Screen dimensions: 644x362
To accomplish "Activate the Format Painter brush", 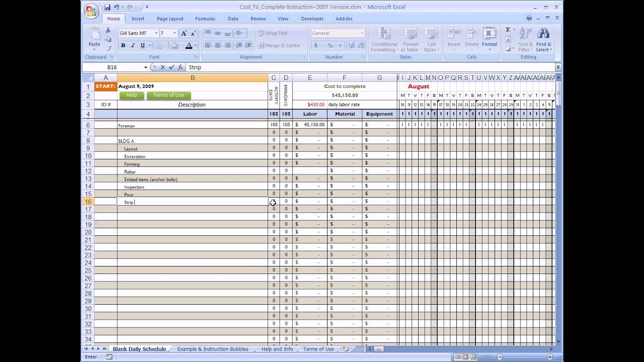I will coord(108,47).
